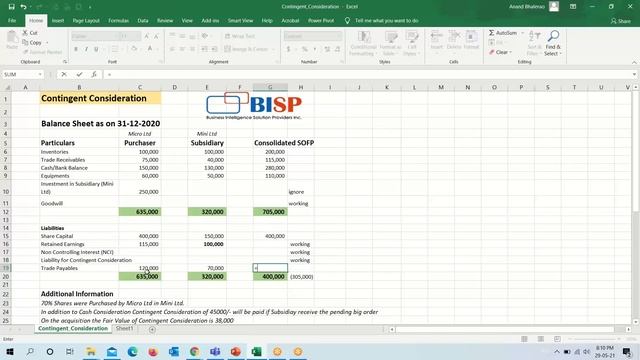Customize Quick Access Toolbar dropdown

coord(90,7)
